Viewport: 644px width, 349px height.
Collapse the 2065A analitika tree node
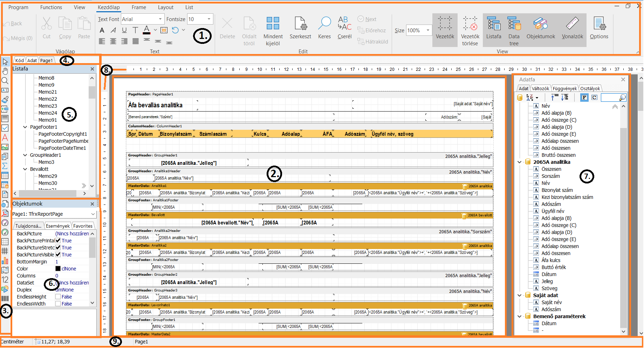click(x=520, y=162)
